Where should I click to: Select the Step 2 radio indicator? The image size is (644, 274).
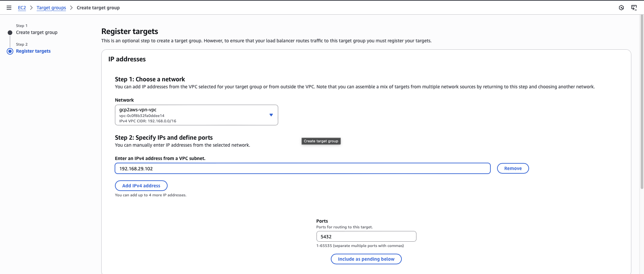(x=10, y=51)
